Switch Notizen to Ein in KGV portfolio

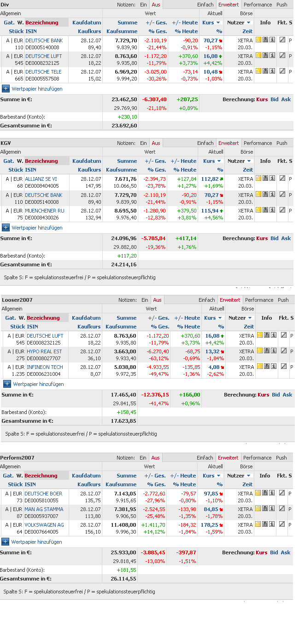(x=144, y=143)
